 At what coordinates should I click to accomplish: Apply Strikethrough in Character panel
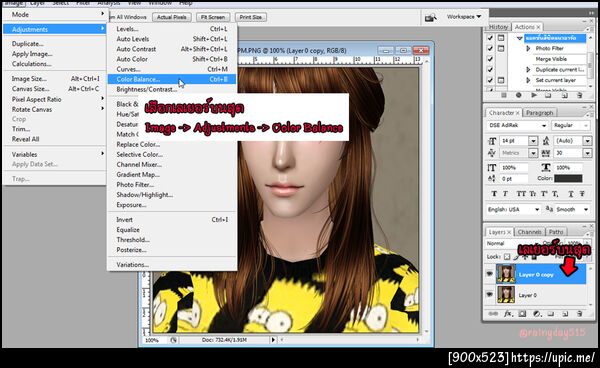(582, 194)
